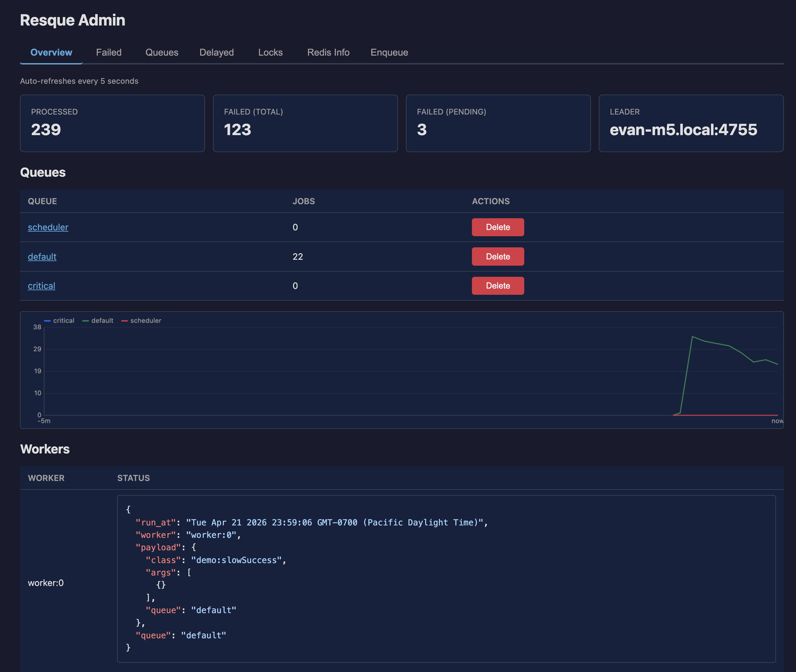
Task: Click the worker:0 row label
Action: 46,583
